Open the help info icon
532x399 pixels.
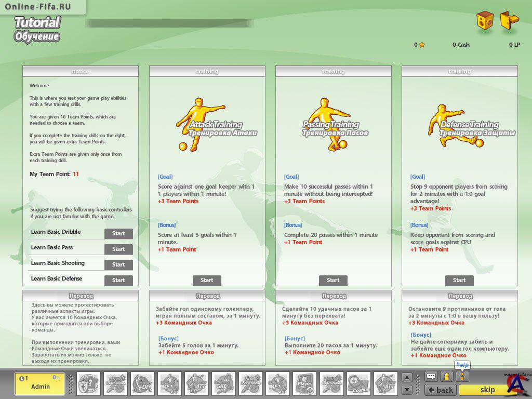pyautogui.click(x=462, y=377)
